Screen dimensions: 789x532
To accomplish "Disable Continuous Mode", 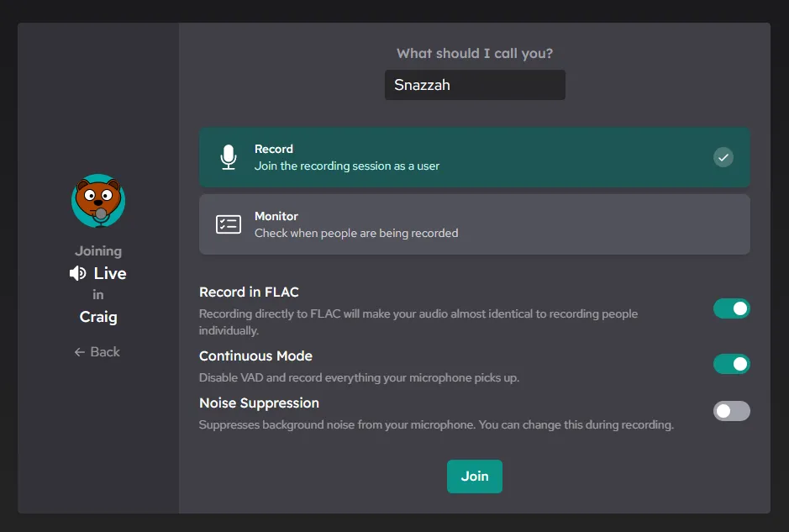I will (732, 364).
